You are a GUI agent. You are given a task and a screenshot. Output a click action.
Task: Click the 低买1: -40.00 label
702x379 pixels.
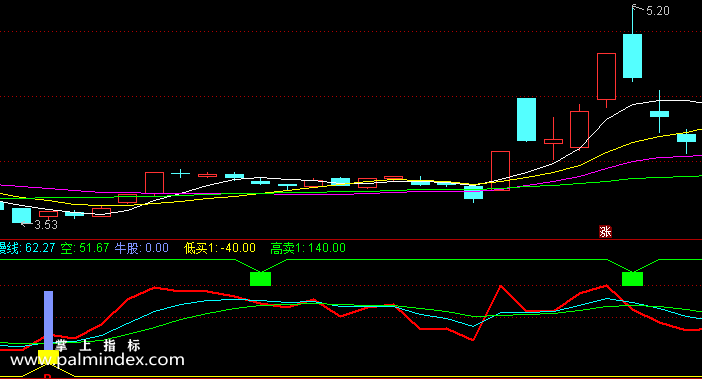coord(220,248)
